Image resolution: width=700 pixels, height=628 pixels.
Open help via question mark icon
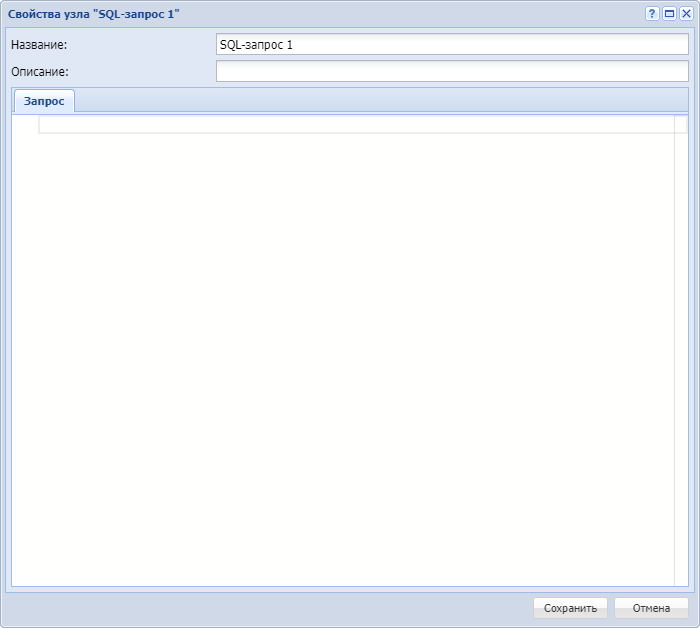(x=652, y=14)
